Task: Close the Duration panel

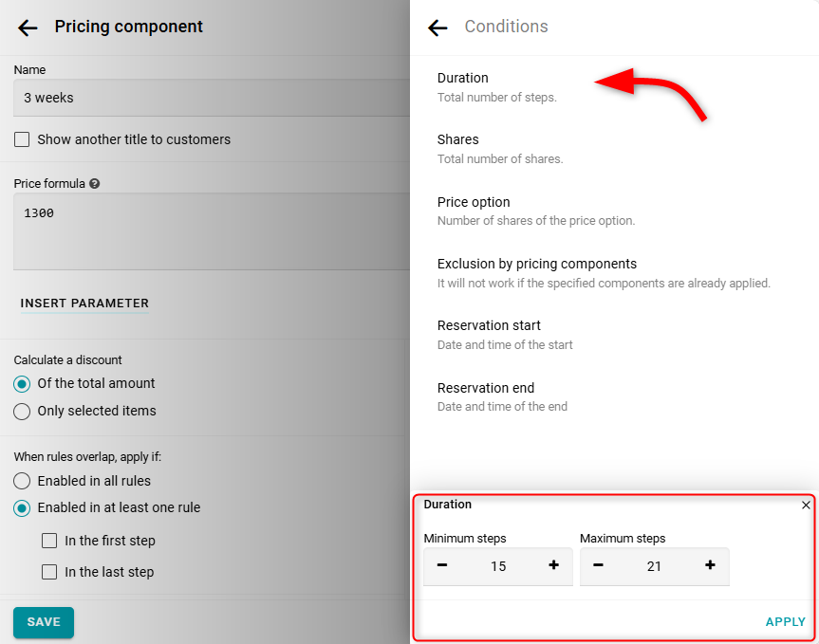Action: tap(806, 506)
